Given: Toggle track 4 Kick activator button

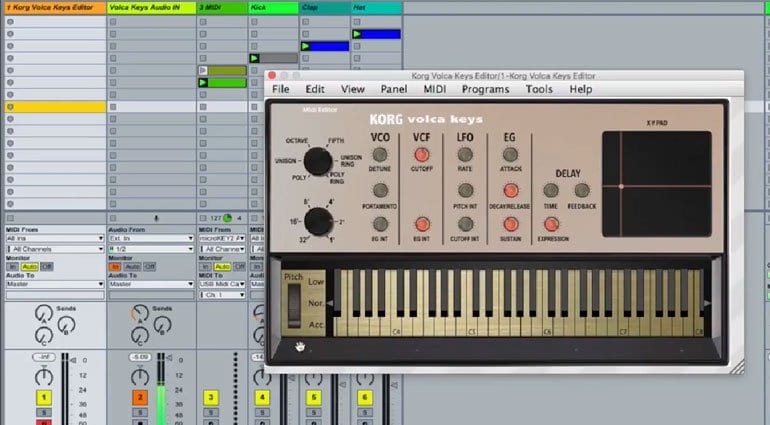Looking at the screenshot, I should coord(262,397).
